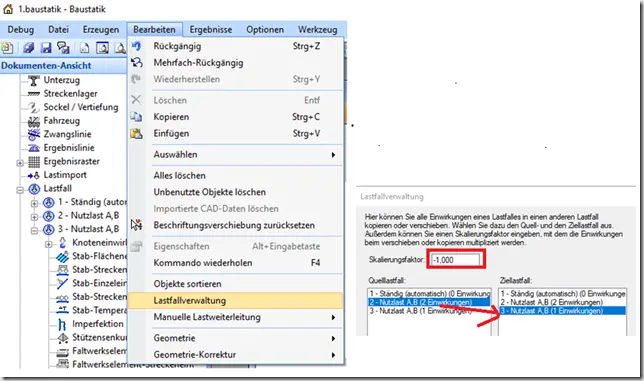Image resolution: width=644 pixels, height=381 pixels.
Task: Choose Beschriftungsverschiebung zurücksetzen
Action: click(x=235, y=225)
